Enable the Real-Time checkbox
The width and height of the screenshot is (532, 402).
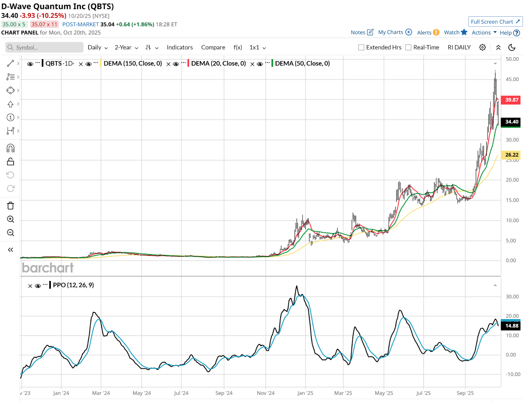click(x=408, y=48)
